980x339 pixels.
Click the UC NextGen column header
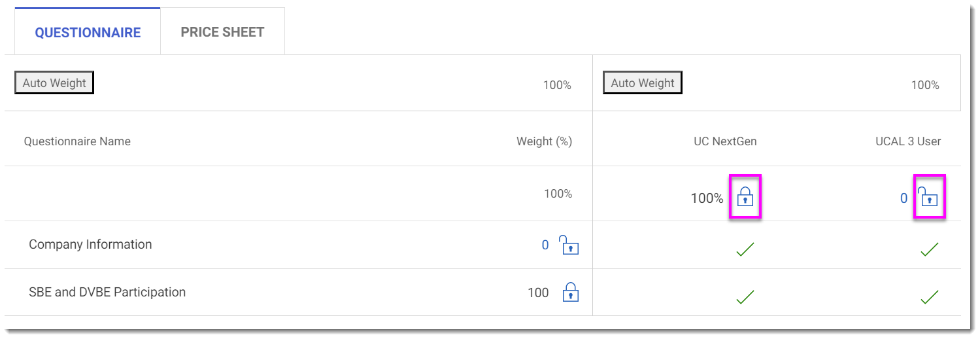coord(725,141)
